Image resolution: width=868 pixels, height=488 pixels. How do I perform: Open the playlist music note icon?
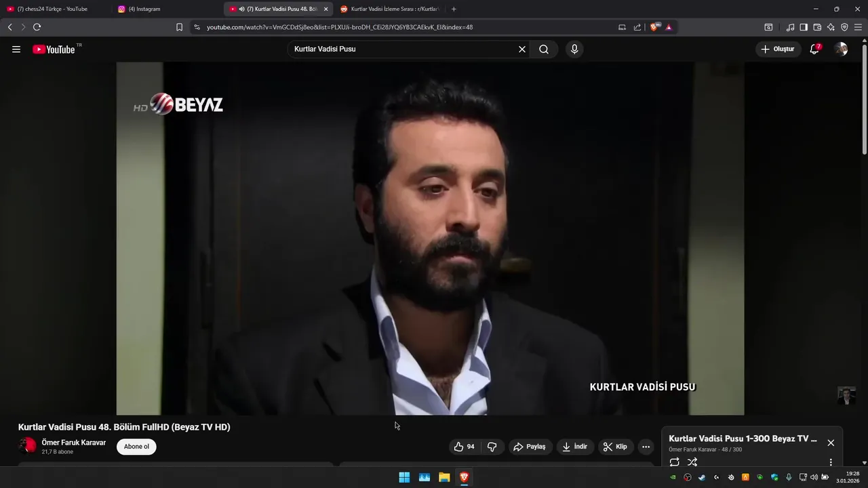[790, 27]
